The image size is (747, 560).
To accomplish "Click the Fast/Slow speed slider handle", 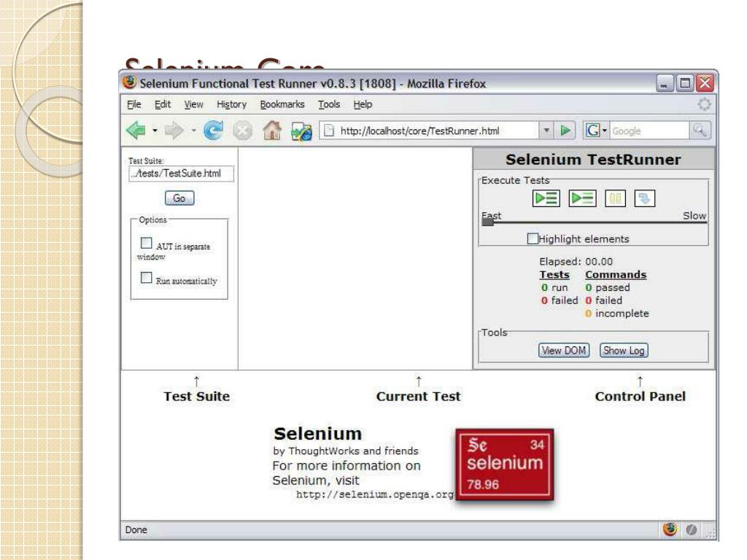I will pyautogui.click(x=487, y=222).
